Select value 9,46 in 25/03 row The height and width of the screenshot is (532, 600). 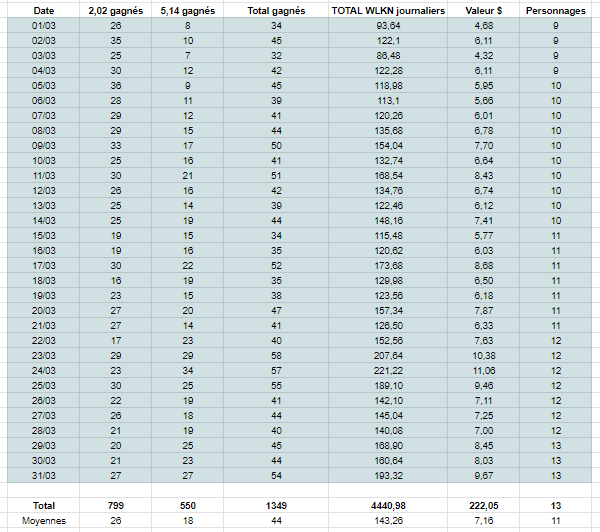[x=484, y=385]
